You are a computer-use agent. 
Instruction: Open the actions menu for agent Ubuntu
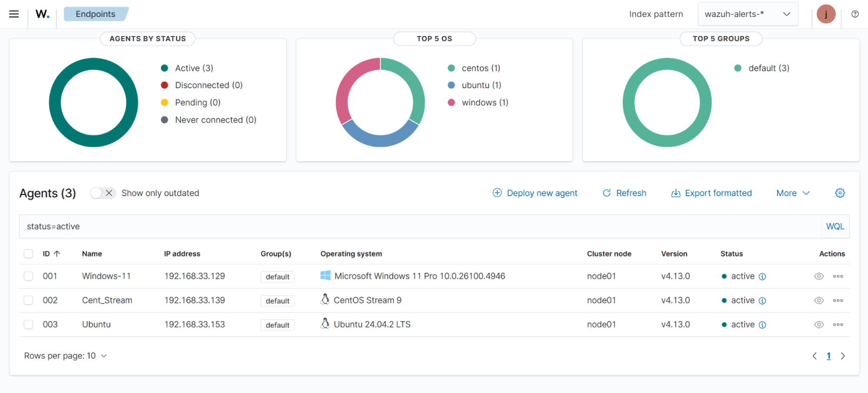tap(838, 324)
